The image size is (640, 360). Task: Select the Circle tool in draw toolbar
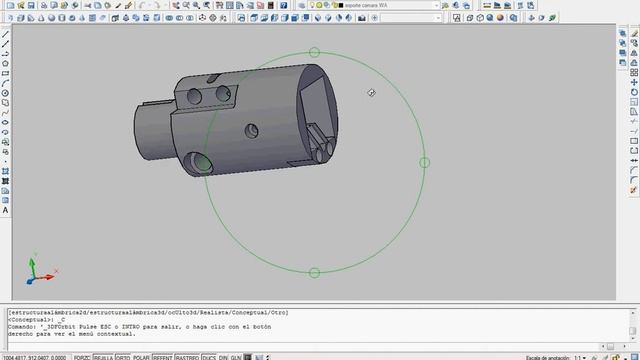pyautogui.click(x=5, y=93)
